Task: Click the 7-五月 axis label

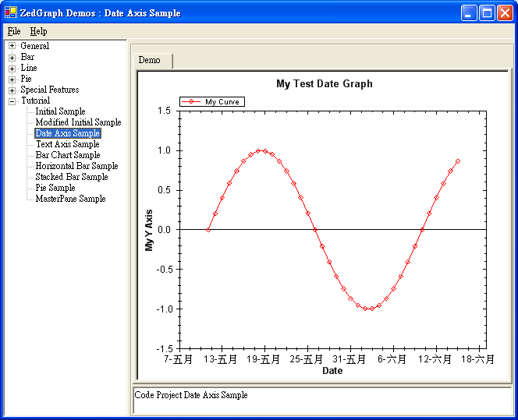Action: tap(179, 359)
